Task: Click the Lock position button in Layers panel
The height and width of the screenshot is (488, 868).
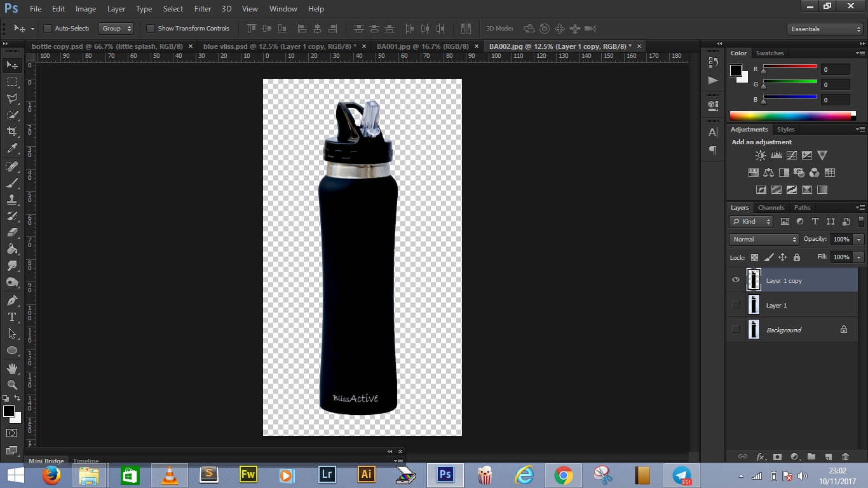Action: [783, 257]
